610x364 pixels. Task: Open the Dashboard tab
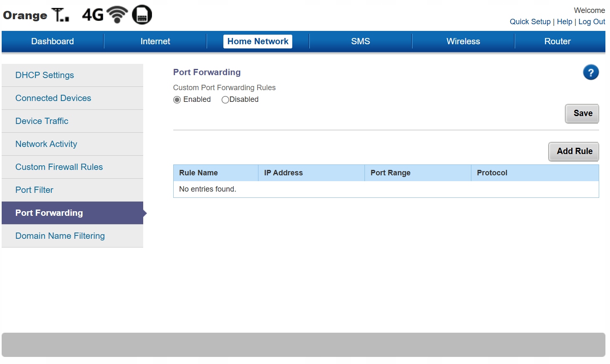click(x=53, y=41)
